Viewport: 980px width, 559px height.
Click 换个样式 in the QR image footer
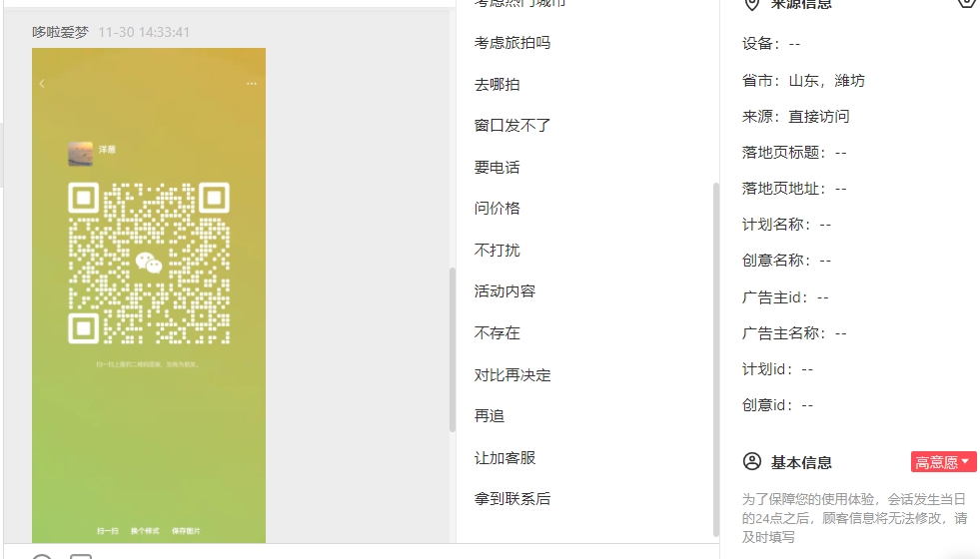coord(145,531)
